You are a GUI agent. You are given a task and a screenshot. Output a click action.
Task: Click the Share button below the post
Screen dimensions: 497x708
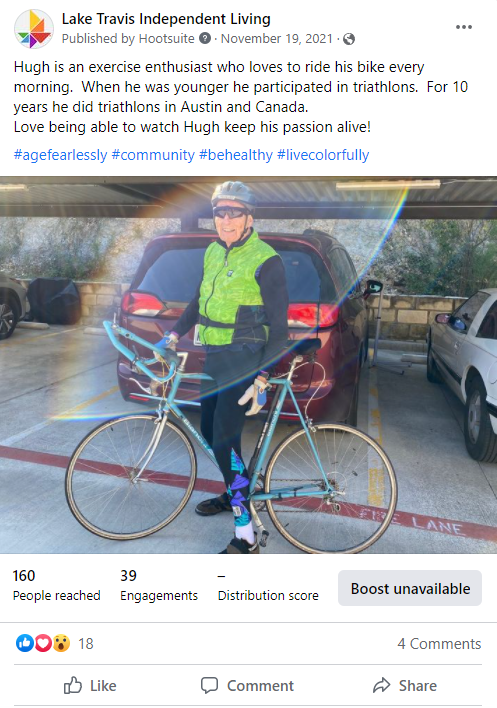tap(404, 685)
